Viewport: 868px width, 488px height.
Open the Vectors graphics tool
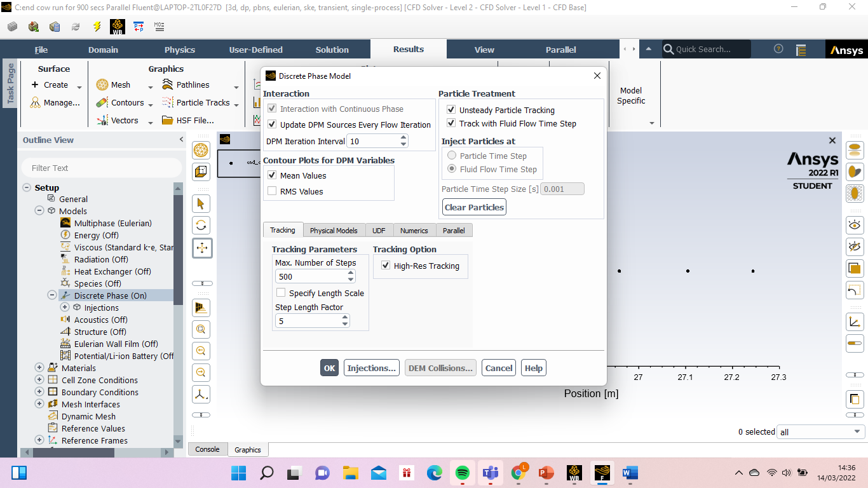[118, 121]
